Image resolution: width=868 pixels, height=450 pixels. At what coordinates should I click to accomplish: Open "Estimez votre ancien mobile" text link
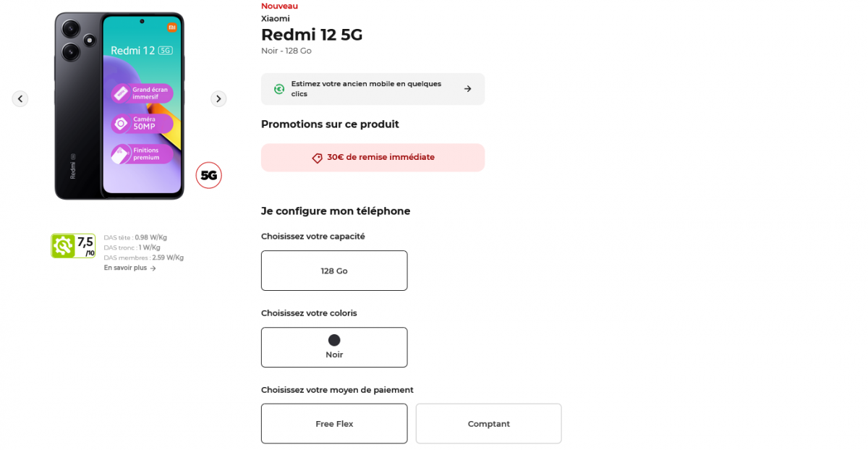(366, 88)
